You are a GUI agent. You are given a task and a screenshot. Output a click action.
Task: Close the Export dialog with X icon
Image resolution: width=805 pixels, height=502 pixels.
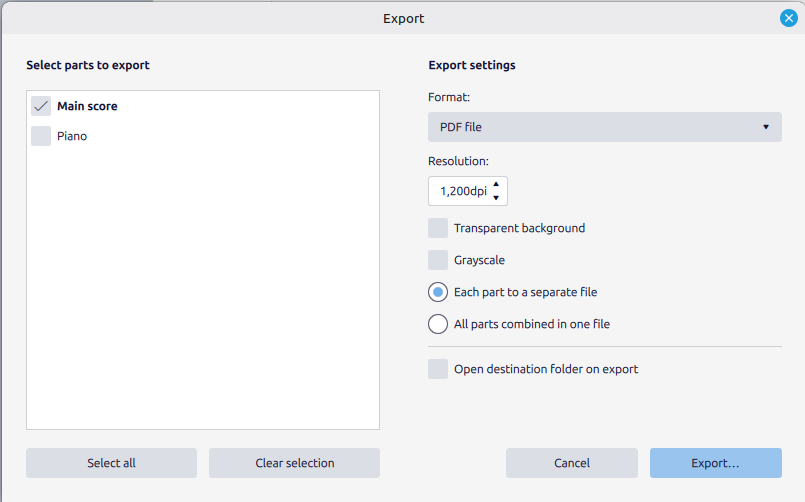pyautogui.click(x=789, y=18)
